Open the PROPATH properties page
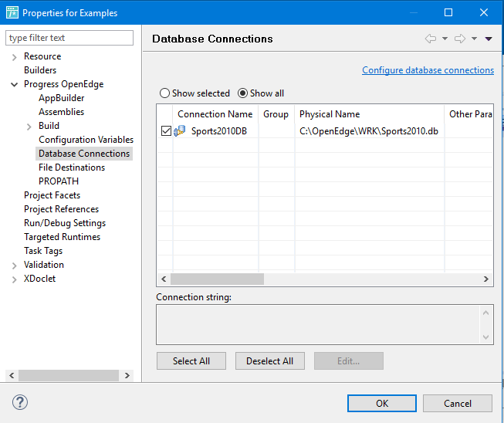This screenshot has height=423, width=504. pyautogui.click(x=59, y=181)
